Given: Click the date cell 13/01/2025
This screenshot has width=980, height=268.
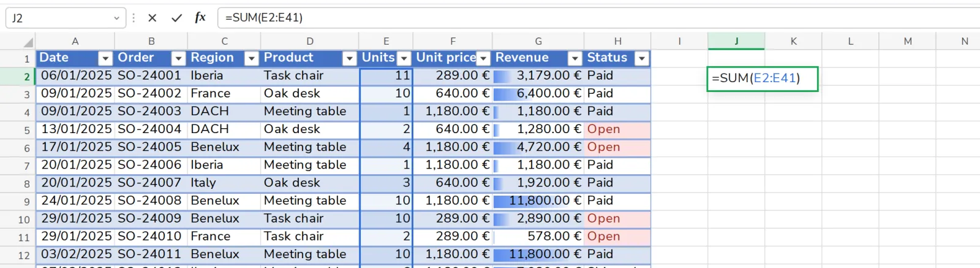Looking at the screenshot, I should coord(75,129).
